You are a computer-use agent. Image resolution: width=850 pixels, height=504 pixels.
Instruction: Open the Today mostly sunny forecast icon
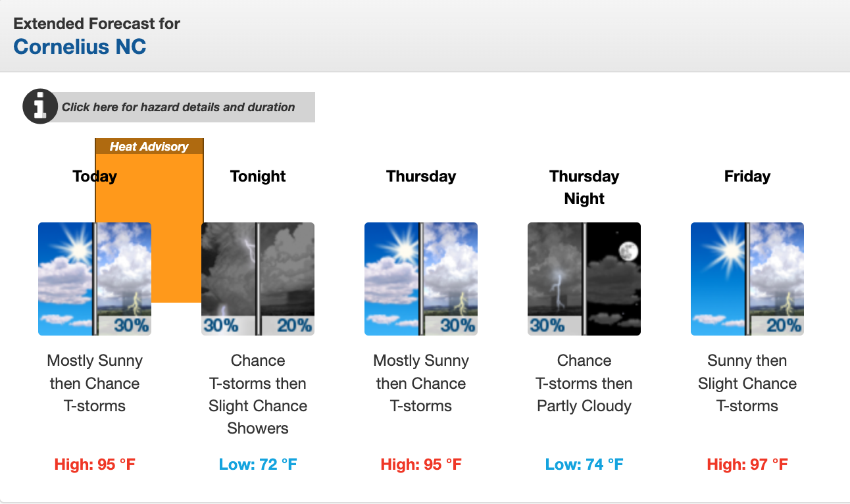point(95,279)
